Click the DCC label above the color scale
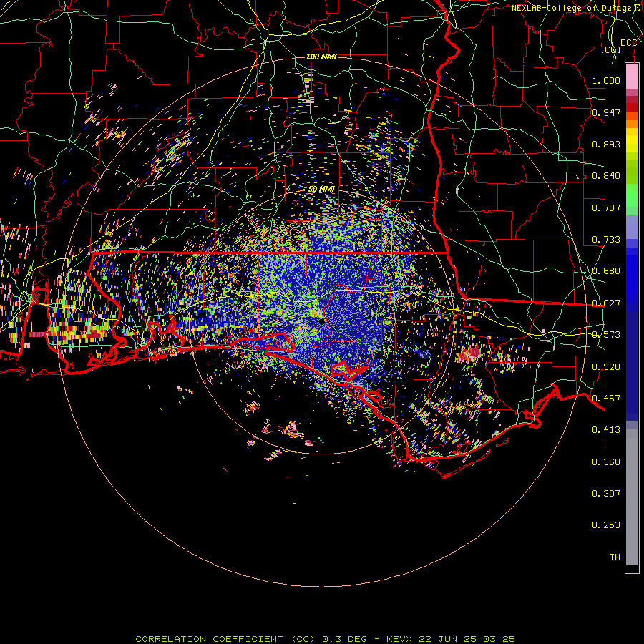Viewport: 644px width, 644px height. [x=628, y=43]
